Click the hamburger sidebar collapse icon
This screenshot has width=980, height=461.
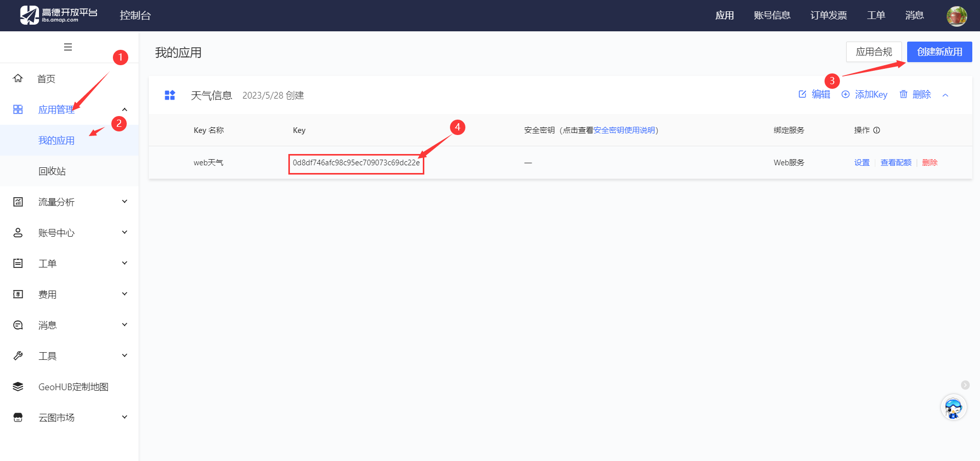(x=68, y=47)
